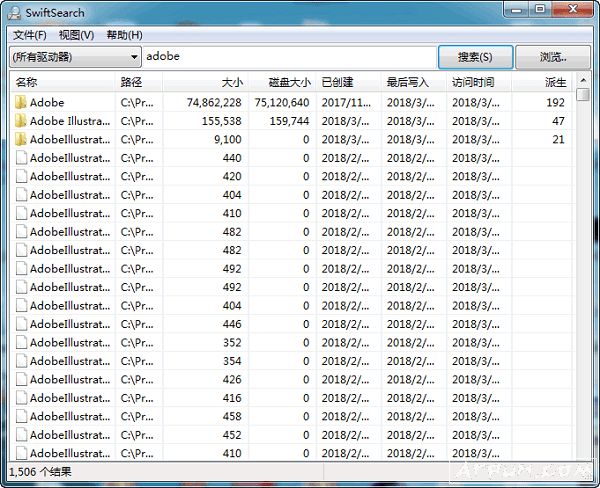The image size is (600, 488).
Task: Click descendants value 47
Action: [558, 121]
